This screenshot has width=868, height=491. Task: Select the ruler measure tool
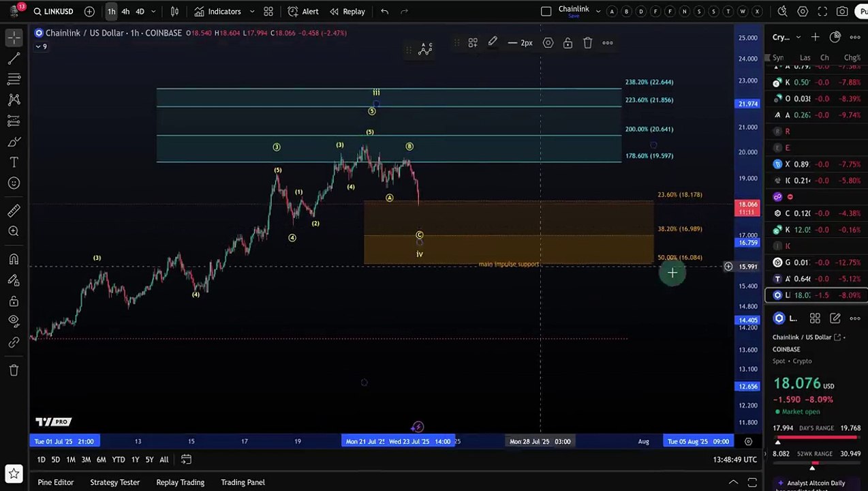coord(14,211)
